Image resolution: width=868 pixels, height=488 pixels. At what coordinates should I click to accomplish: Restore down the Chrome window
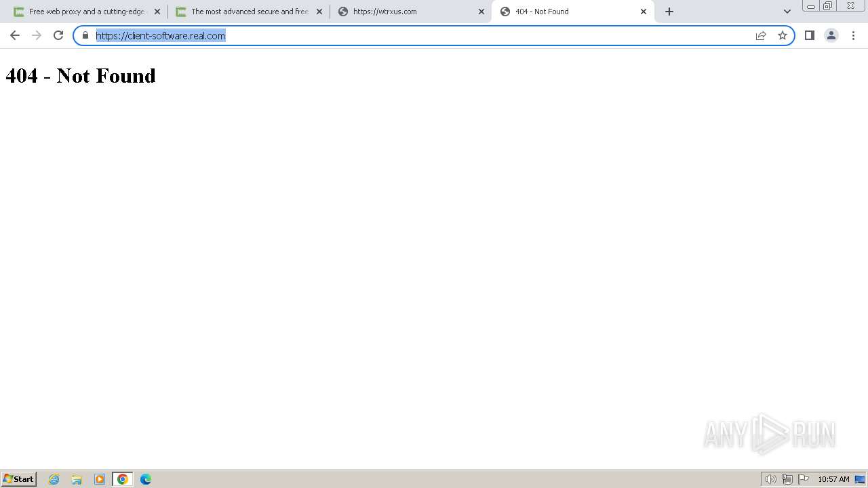click(x=828, y=6)
